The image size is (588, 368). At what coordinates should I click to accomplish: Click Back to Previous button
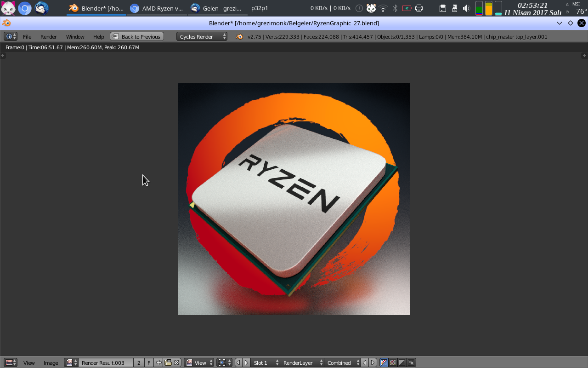pyautogui.click(x=137, y=36)
